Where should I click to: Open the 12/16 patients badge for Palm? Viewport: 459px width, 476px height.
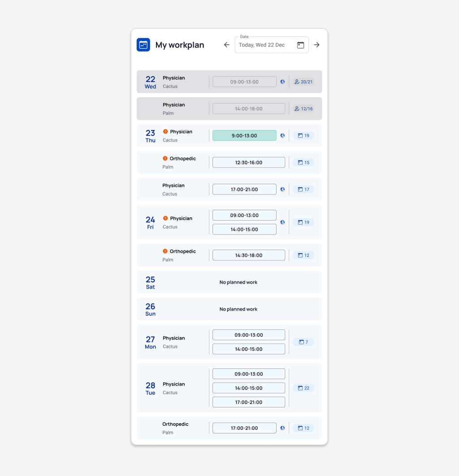303,108
